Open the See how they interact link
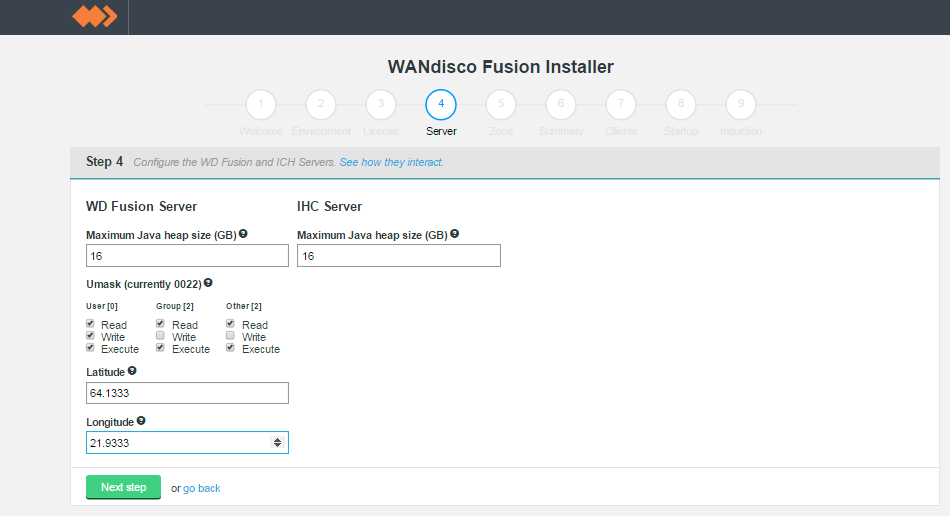This screenshot has width=950, height=516. (x=391, y=162)
